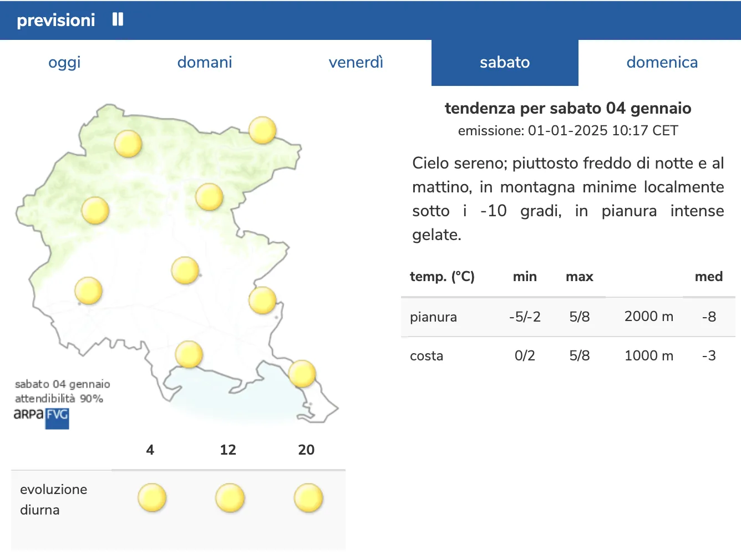Open the domani forecast tab
The height and width of the screenshot is (560, 741).
coord(205,62)
